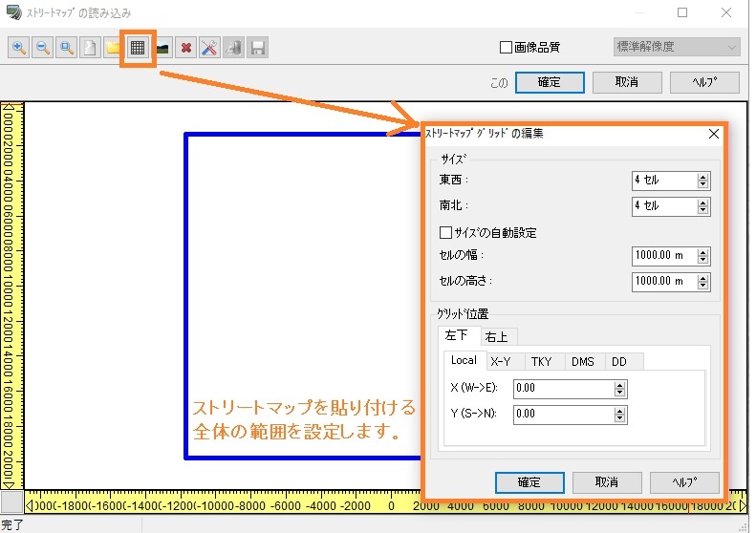The height and width of the screenshot is (533, 756).
Task: Click the floppy disk save icon
Action: point(257,47)
